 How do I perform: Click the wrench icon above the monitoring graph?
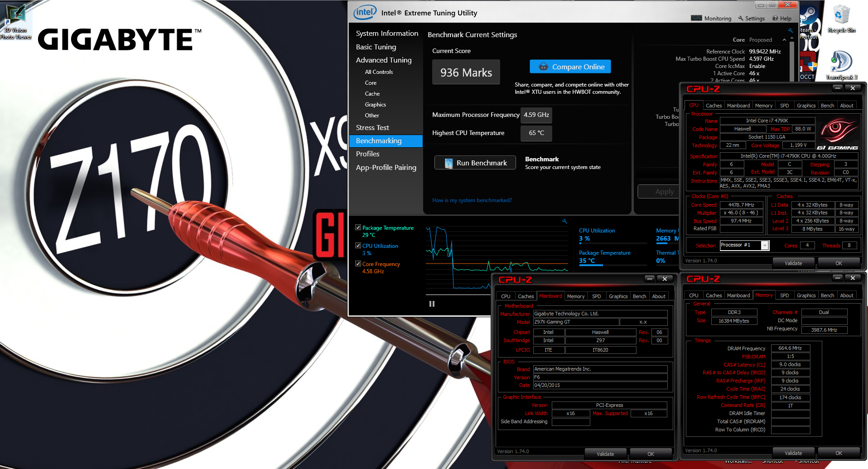(564, 221)
